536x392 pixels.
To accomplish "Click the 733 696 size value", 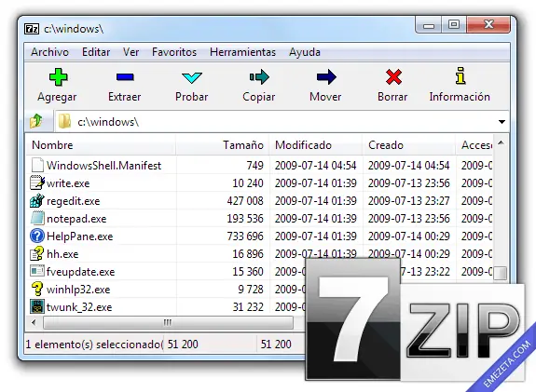I will click(x=245, y=237).
